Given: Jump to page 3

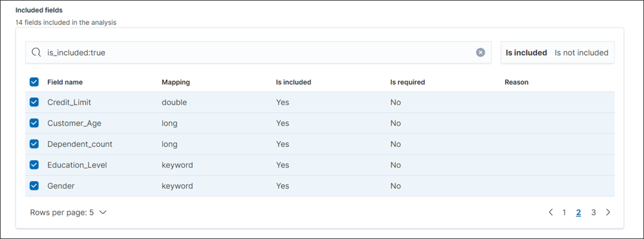Looking at the screenshot, I should [593, 212].
